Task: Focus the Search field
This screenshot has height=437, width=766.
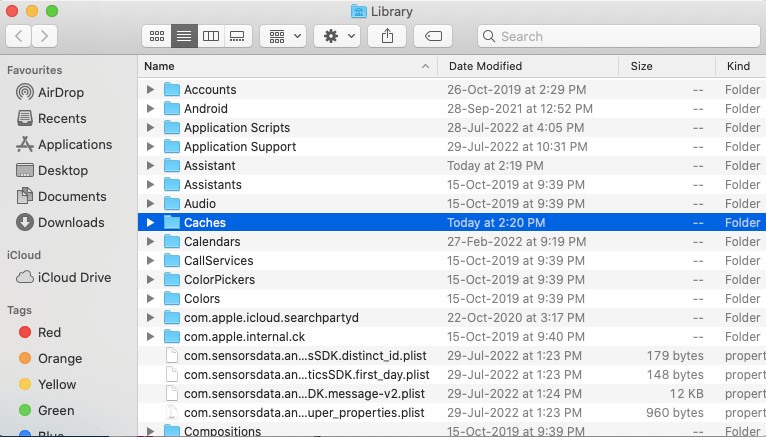Action: [618, 36]
